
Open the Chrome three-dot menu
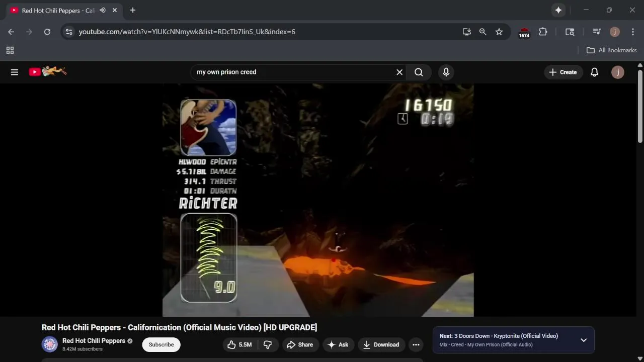pyautogui.click(x=633, y=32)
